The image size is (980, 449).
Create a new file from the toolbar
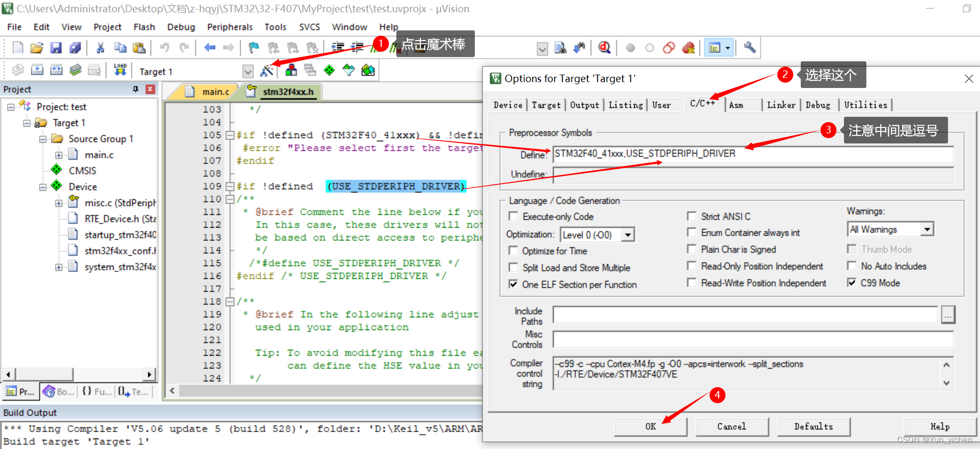coord(18,48)
